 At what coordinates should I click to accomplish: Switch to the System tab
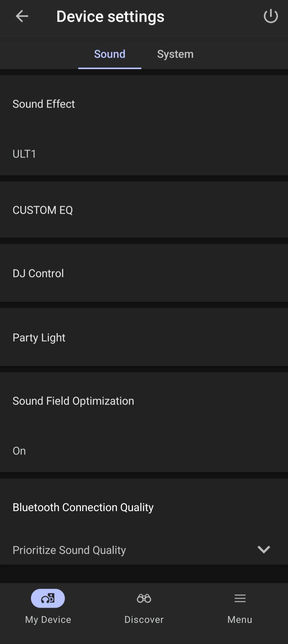(175, 54)
